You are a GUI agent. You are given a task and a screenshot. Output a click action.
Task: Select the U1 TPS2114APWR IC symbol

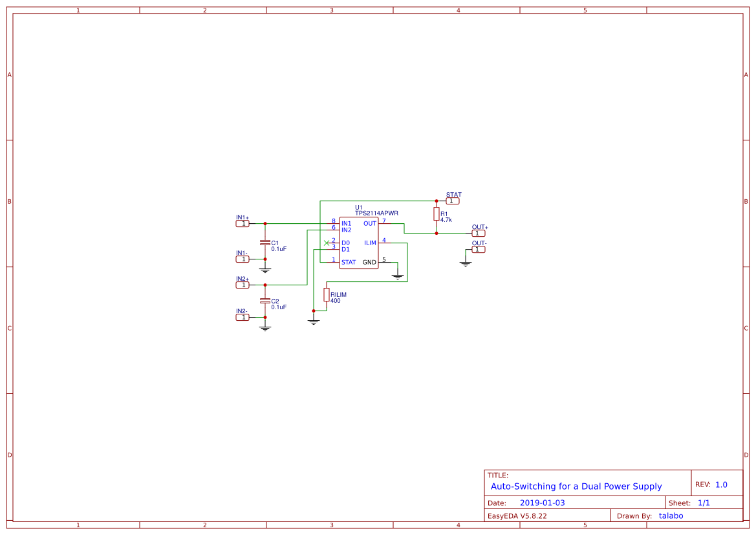[x=360, y=243]
